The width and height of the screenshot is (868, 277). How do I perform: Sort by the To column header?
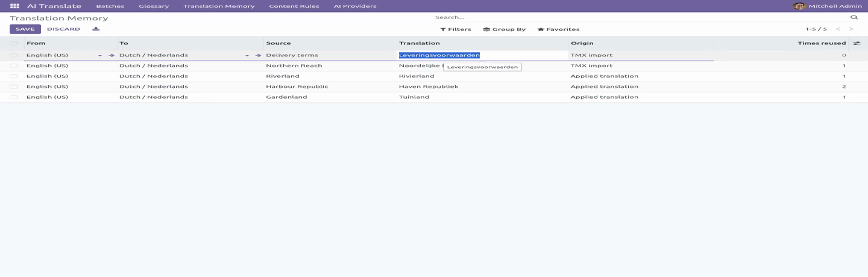pyautogui.click(x=190, y=43)
